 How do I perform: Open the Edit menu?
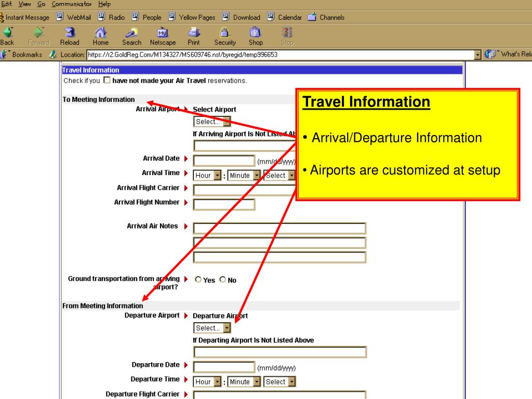pyautogui.click(x=6, y=4)
